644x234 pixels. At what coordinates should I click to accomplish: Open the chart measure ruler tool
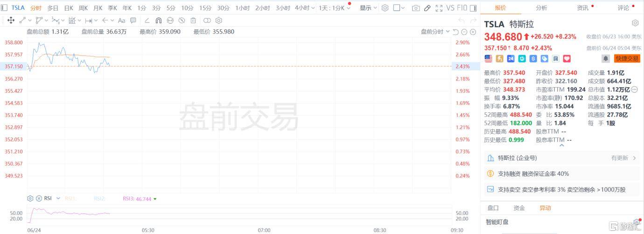click(72, 20)
